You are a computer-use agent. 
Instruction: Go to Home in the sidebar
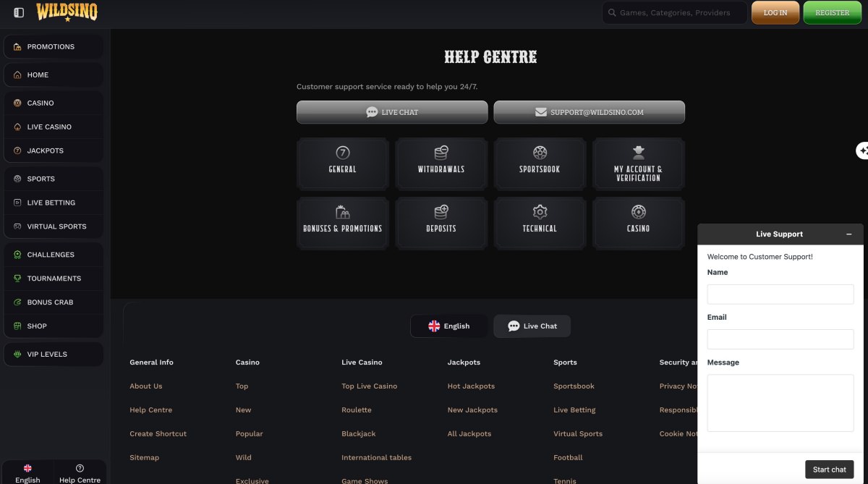point(54,75)
